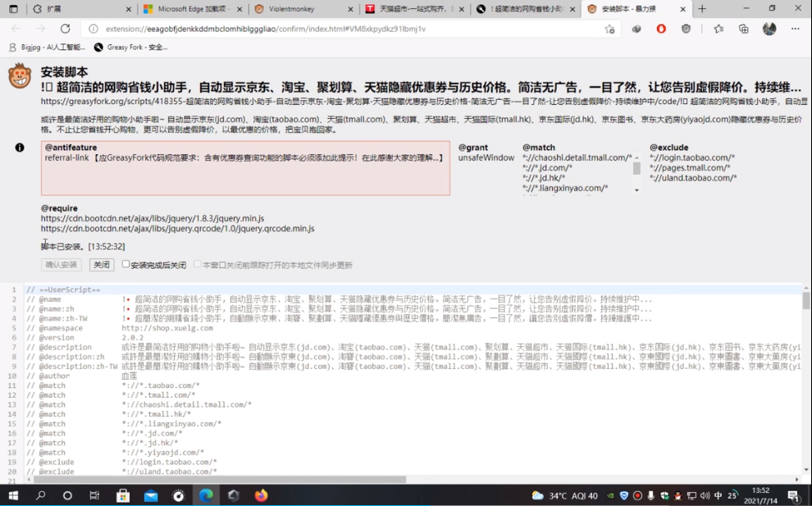Toggle the disabled local file sync checkbox

(x=198, y=264)
